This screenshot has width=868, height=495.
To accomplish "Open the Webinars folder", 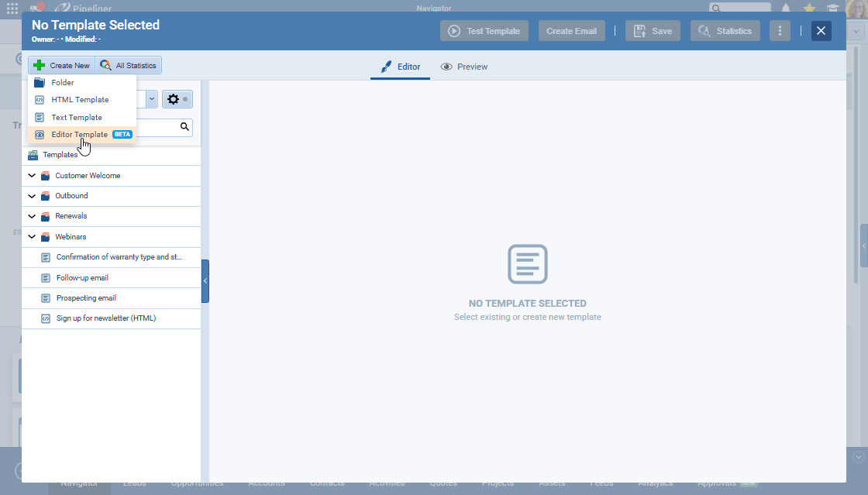I will [71, 237].
